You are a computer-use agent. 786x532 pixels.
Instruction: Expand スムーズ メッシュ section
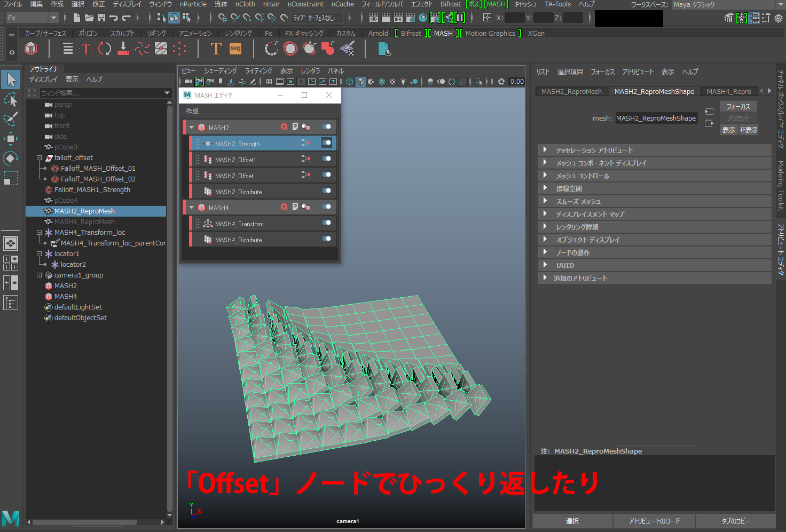pyautogui.click(x=545, y=201)
